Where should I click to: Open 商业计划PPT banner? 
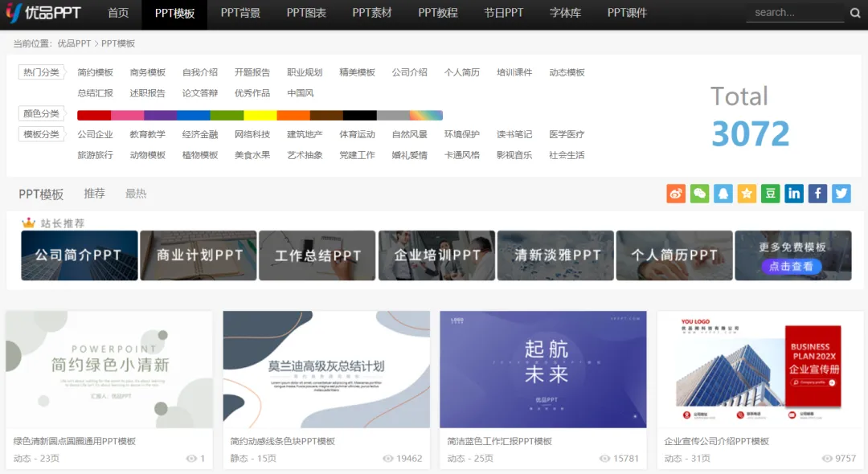coord(199,255)
